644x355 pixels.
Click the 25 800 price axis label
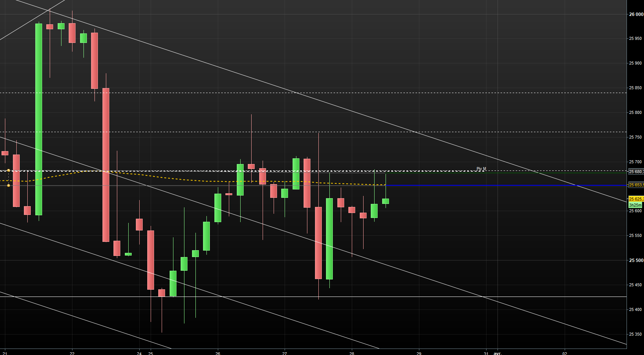[x=636, y=112]
